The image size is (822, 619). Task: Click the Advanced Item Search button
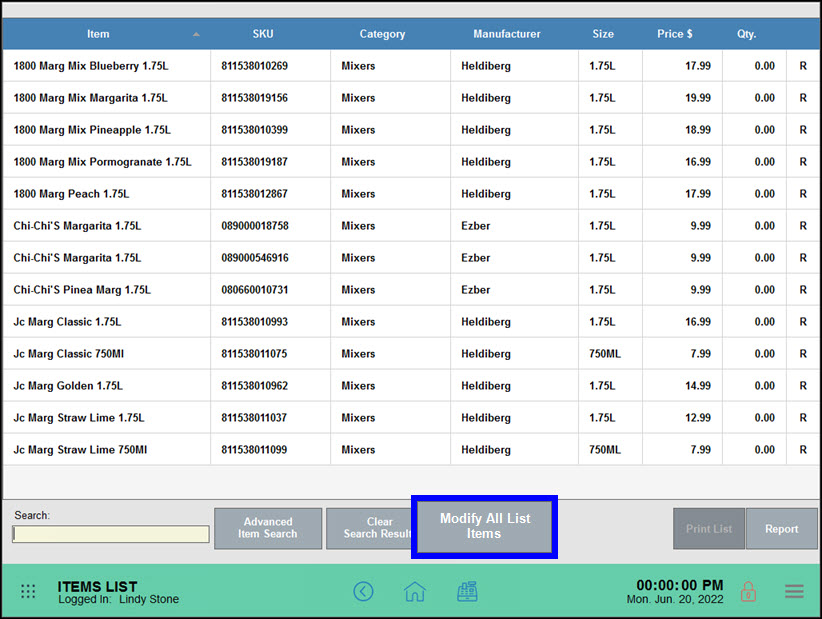[268, 528]
